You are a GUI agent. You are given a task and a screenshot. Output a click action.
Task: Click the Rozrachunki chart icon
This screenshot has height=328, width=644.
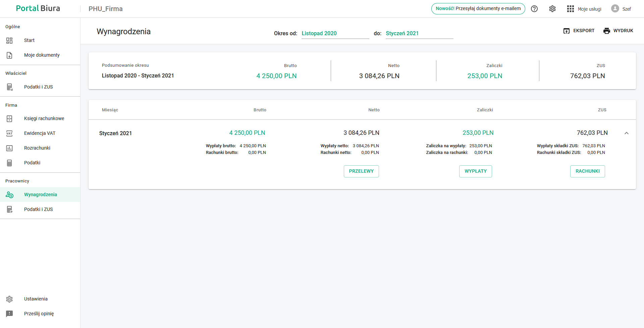(x=9, y=148)
